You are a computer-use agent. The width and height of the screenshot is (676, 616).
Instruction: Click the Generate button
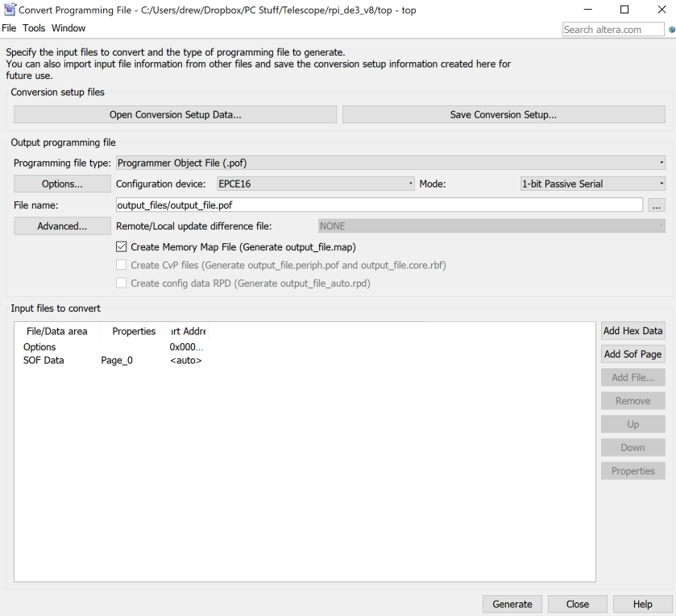point(512,604)
